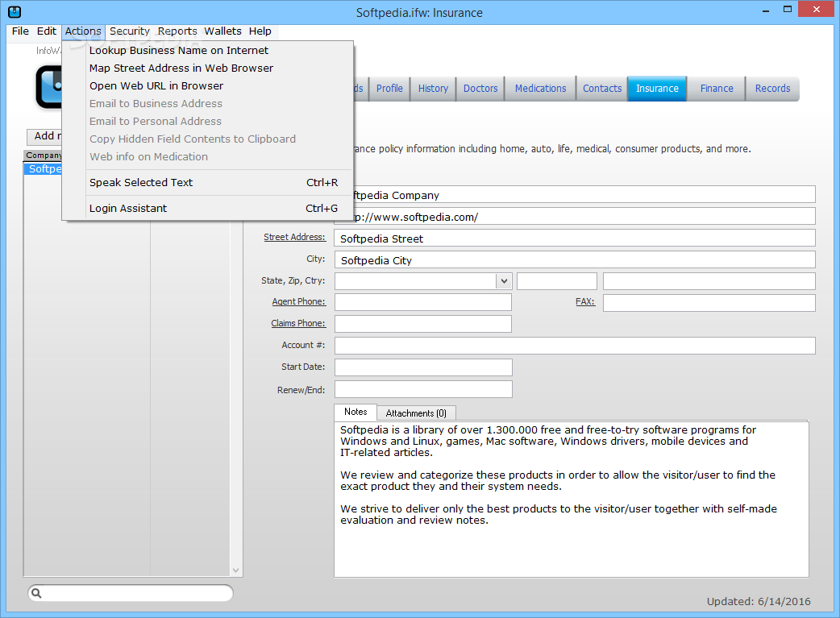Screen dimensions: 840x618
Task: Click the FAX link label
Action: coord(585,301)
